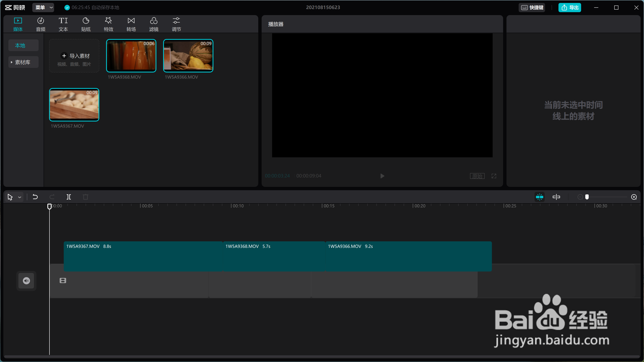The width and height of the screenshot is (644, 362).
Task: Switch to the 特效 effects tab
Action: point(109,24)
